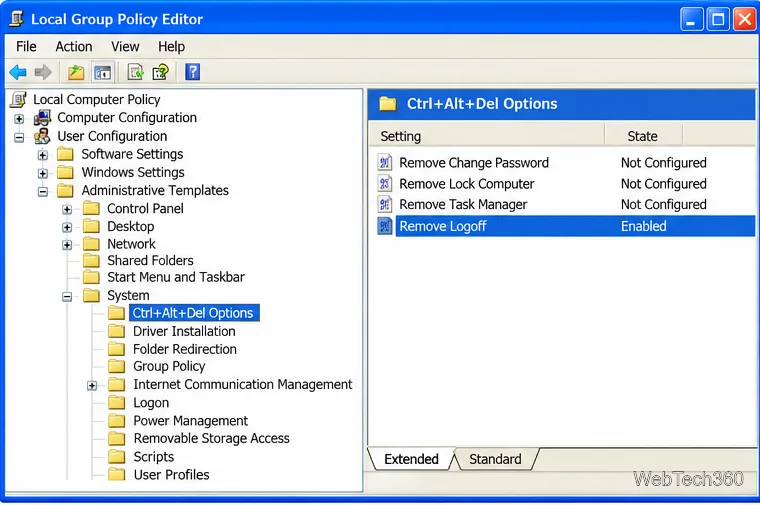Select the Shared Folders tree item
The width and height of the screenshot is (760, 505).
coord(150,261)
